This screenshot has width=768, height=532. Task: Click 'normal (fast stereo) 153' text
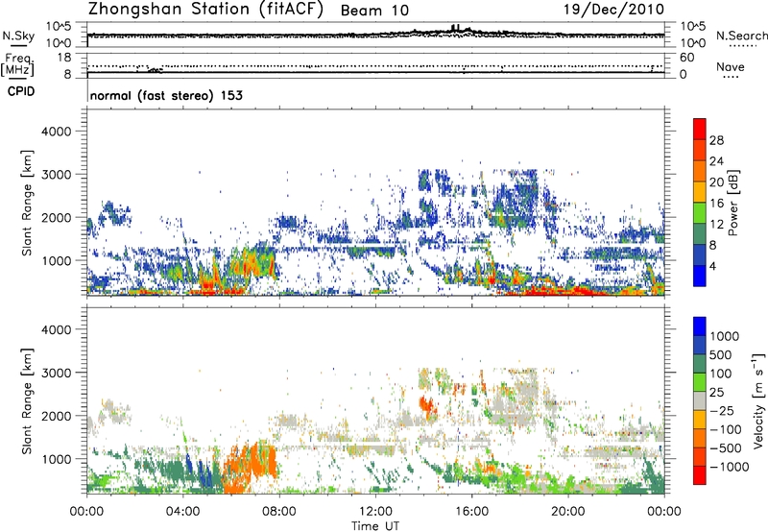point(166,95)
